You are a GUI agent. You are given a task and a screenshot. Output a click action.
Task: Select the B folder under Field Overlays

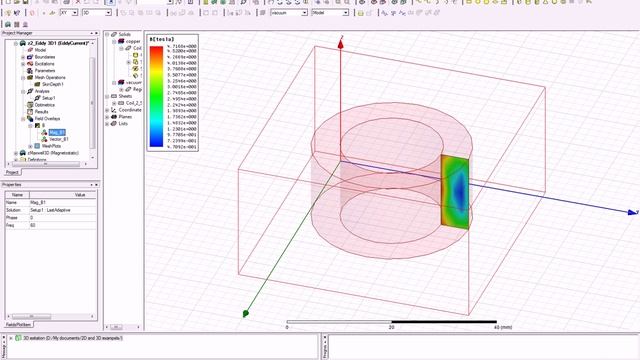click(40, 125)
